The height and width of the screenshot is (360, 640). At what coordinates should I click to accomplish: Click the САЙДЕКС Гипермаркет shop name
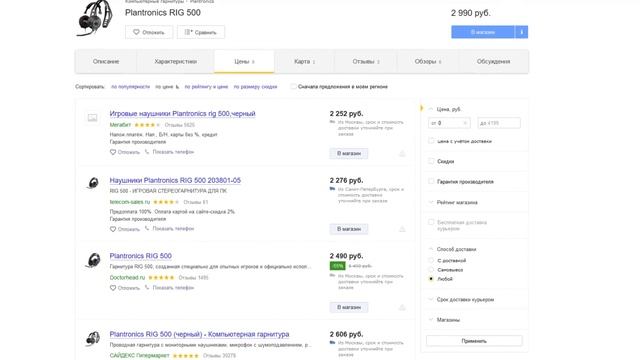[x=139, y=356]
